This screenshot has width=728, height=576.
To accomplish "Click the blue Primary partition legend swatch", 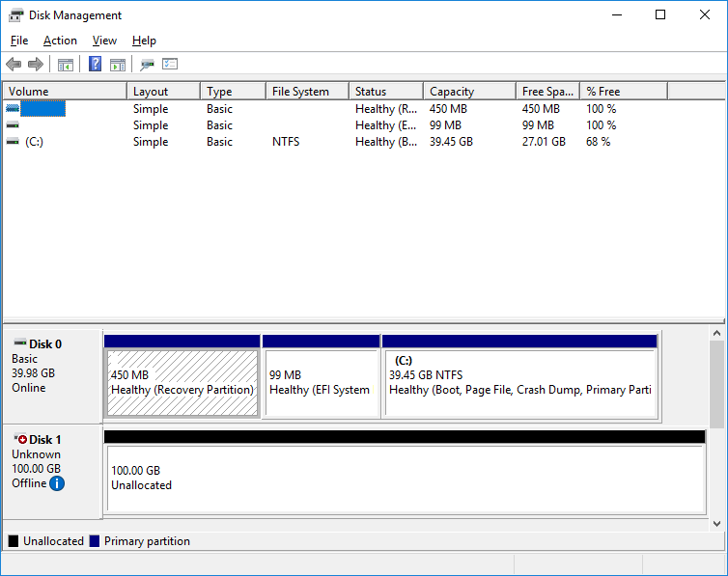I will tap(95, 540).
